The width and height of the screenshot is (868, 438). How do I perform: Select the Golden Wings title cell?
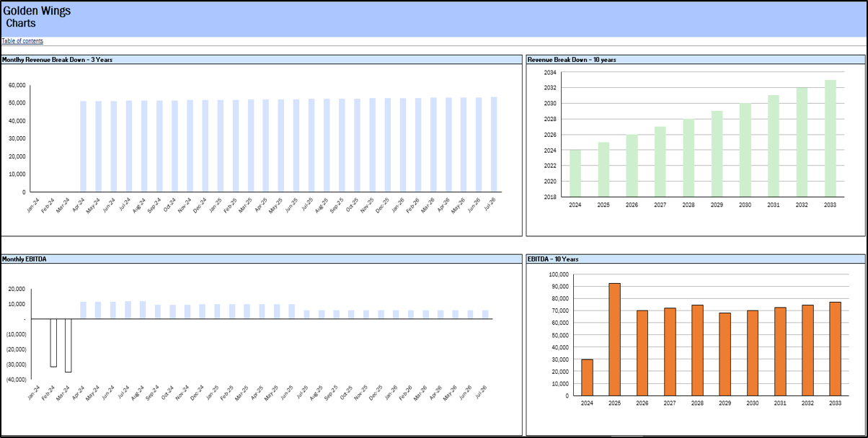(x=37, y=11)
